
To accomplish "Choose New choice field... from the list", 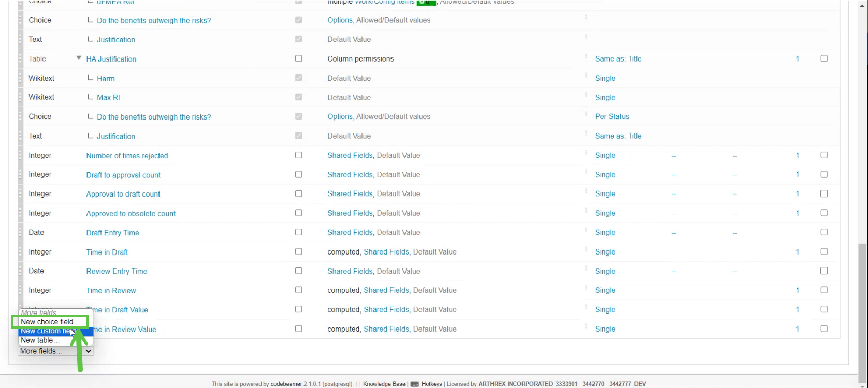I will 50,322.
